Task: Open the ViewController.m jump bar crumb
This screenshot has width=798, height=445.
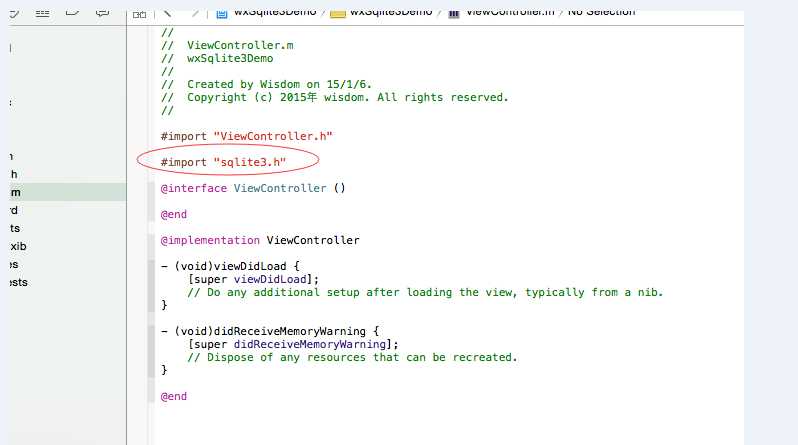Action: tap(510, 13)
